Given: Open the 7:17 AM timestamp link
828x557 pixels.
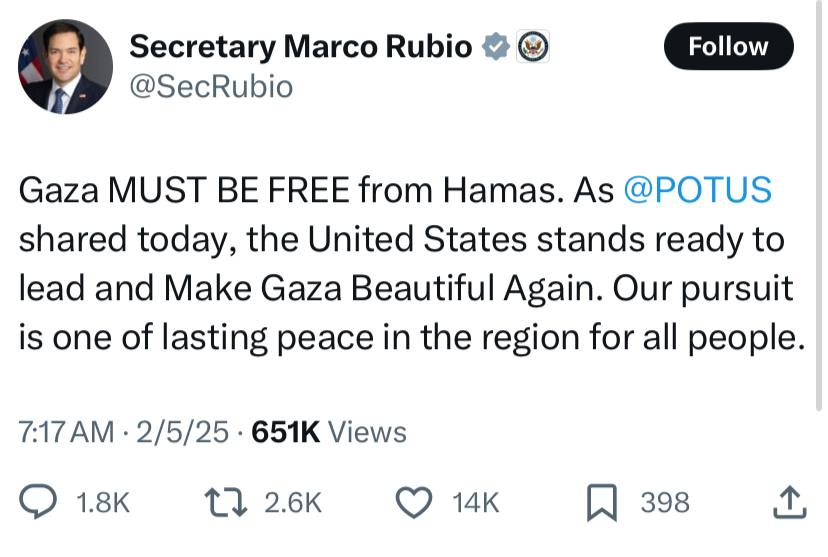Looking at the screenshot, I should 66,432.
